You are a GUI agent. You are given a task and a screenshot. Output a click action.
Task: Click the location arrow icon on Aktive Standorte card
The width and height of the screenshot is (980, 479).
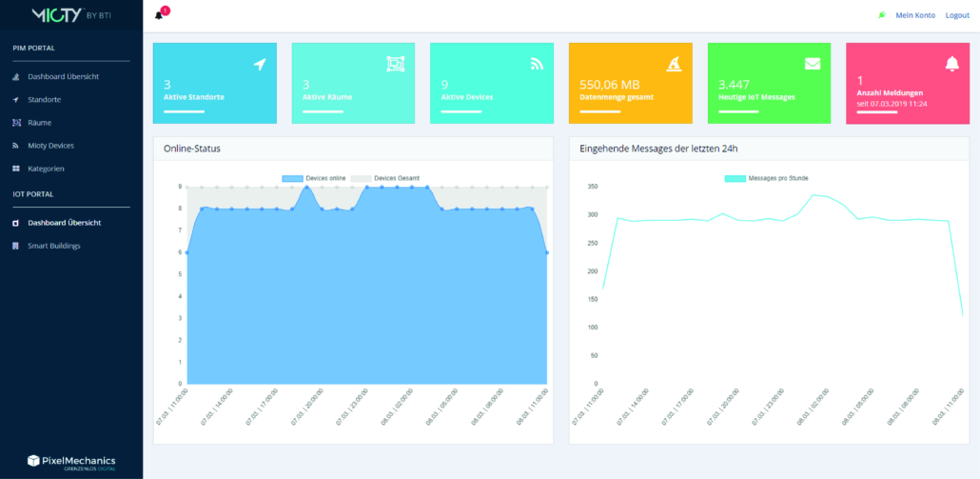[259, 64]
